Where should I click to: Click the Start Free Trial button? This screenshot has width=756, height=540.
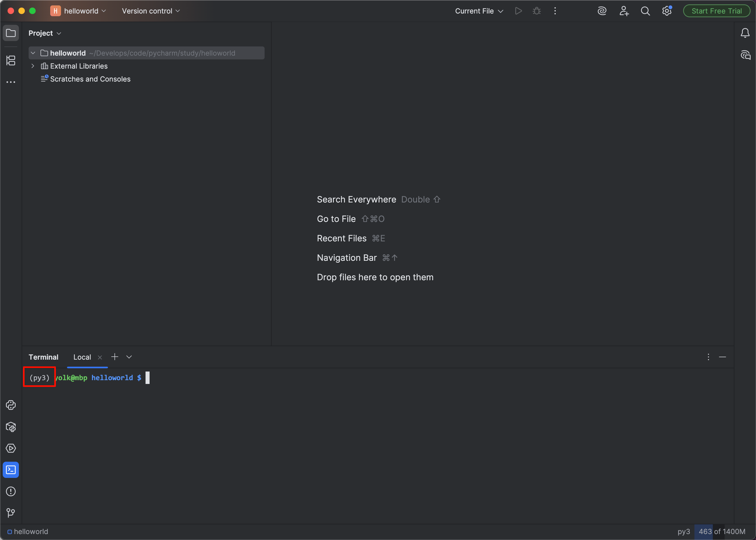coord(716,11)
